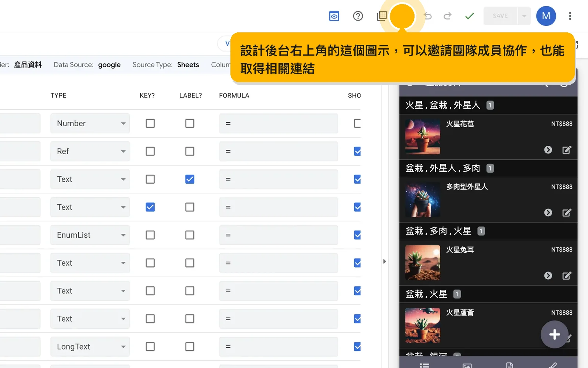Uncheck the checked LABEL? checkbox
The height and width of the screenshot is (368, 588).
190,179
